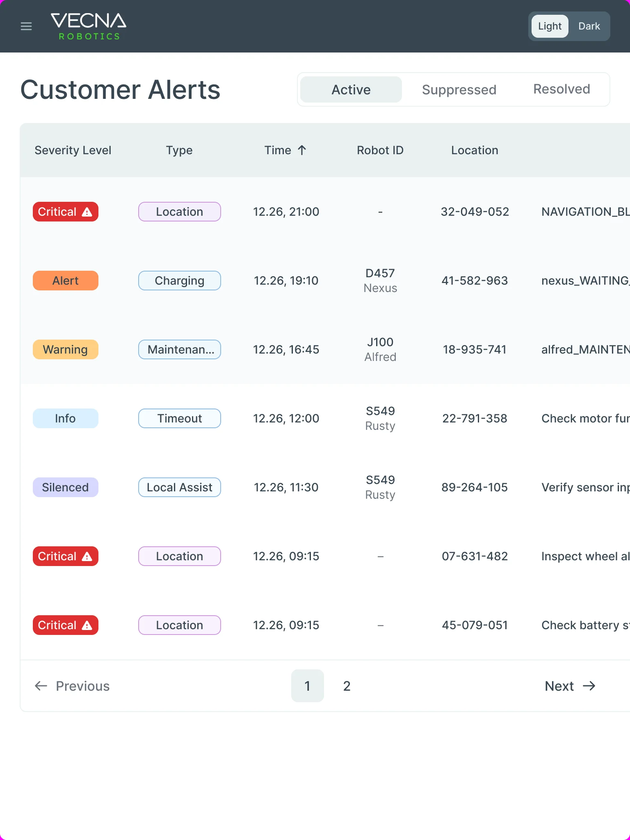Click Location tag in the 21:00 row
The image size is (630, 840).
[x=180, y=212]
